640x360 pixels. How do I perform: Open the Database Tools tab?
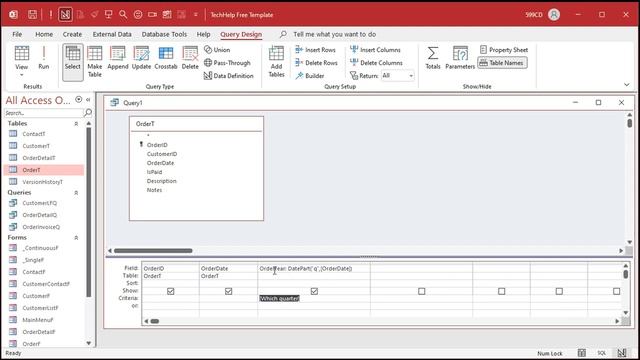point(164,34)
